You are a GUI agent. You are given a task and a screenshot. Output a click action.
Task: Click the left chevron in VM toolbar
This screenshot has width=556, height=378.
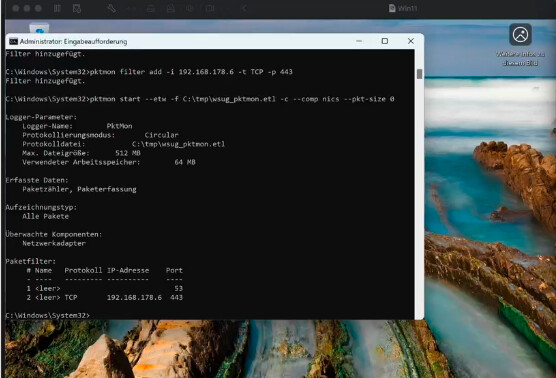(x=244, y=8)
